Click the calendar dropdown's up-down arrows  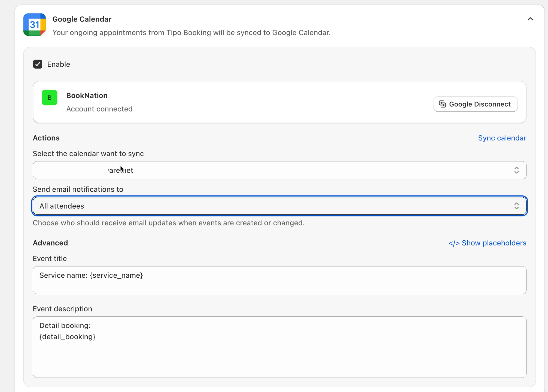[516, 170]
